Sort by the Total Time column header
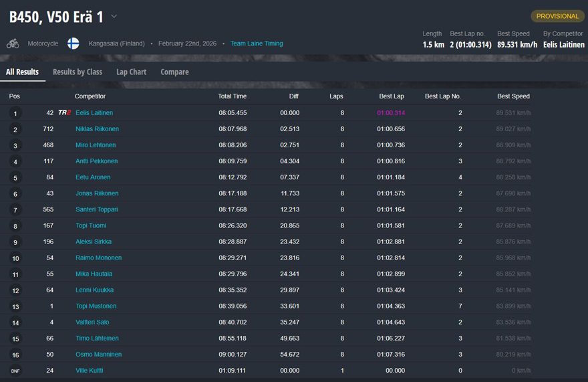Image resolution: width=588 pixels, height=382 pixels. point(232,96)
